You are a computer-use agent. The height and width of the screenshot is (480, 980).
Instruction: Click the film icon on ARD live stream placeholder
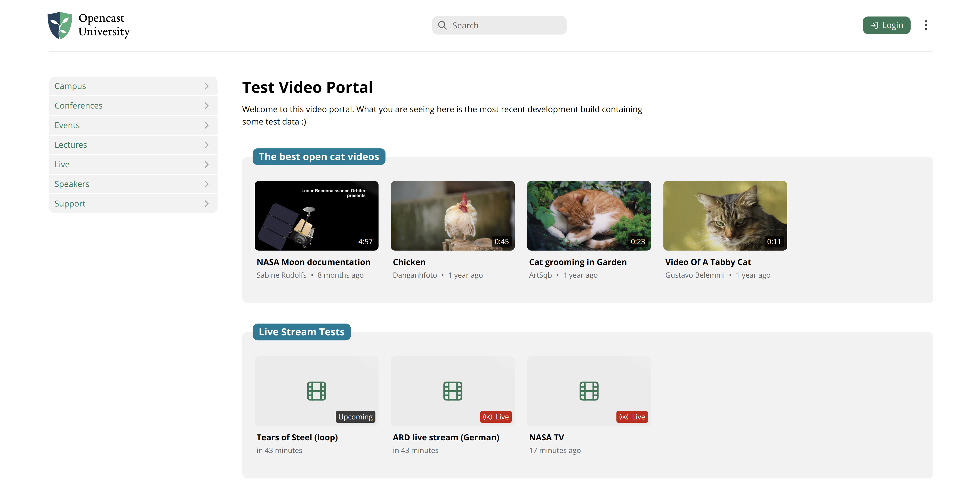[453, 391]
